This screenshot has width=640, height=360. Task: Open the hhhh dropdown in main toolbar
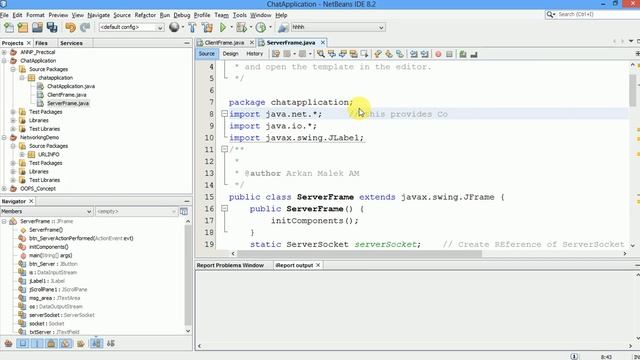pyautogui.click(x=338, y=27)
